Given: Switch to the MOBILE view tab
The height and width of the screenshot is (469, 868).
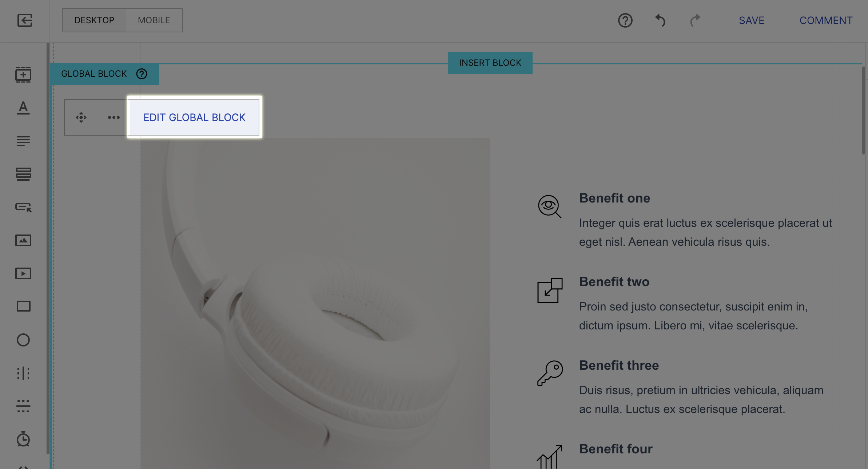Looking at the screenshot, I should click(154, 20).
